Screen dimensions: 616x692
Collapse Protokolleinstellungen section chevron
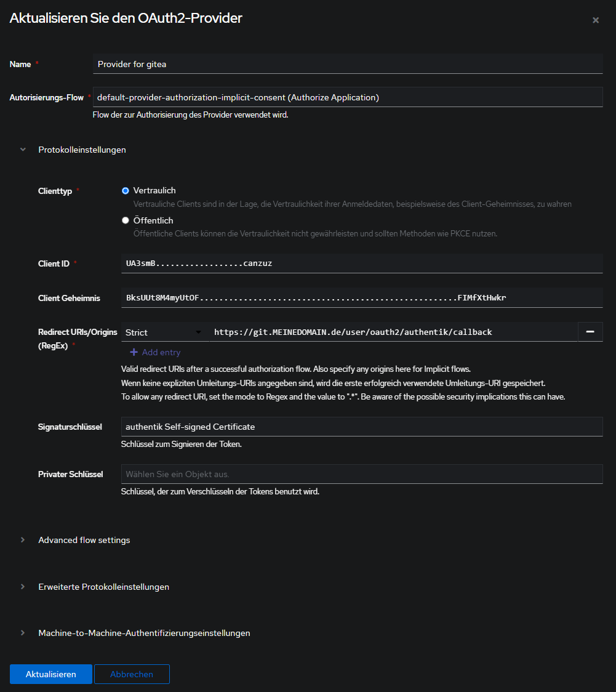pos(23,150)
